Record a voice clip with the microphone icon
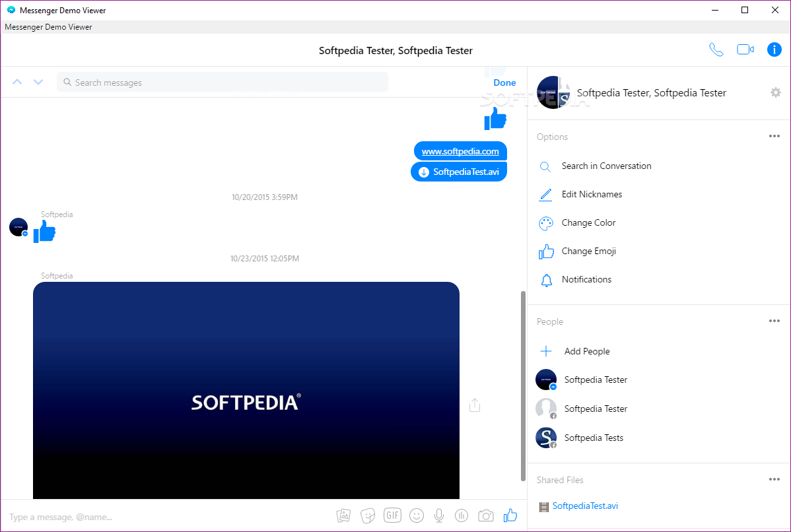 coord(439,515)
